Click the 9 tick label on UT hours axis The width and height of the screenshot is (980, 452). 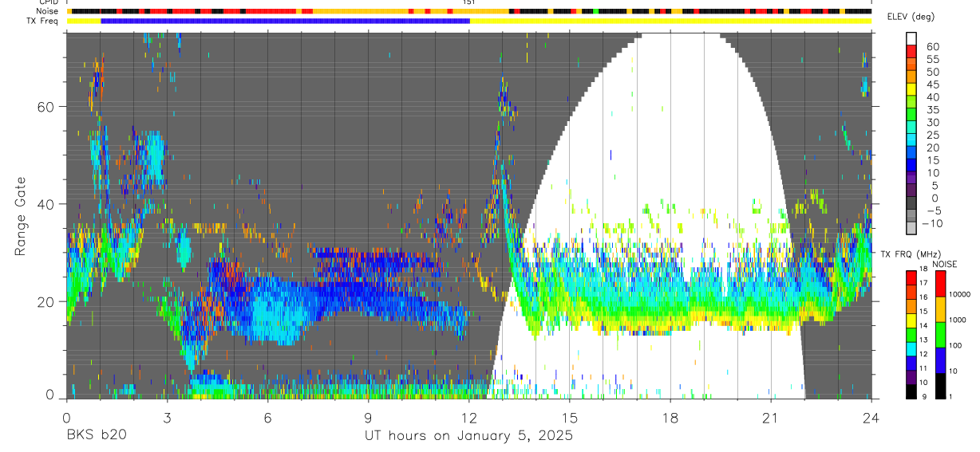[x=368, y=418]
